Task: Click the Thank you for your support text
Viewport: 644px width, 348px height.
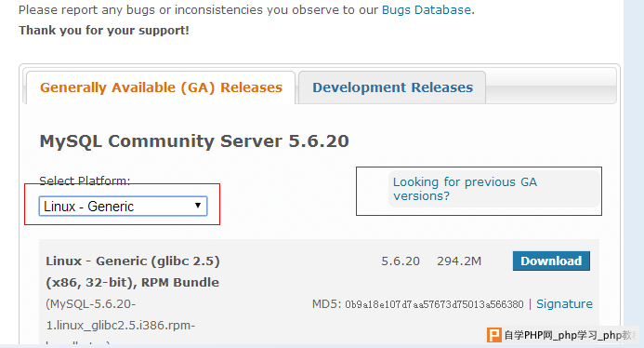Action: pyautogui.click(x=104, y=31)
